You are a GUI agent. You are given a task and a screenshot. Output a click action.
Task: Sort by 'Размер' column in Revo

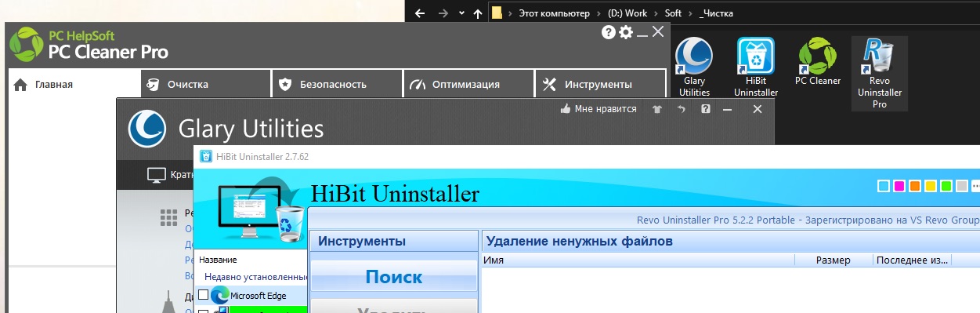click(834, 260)
